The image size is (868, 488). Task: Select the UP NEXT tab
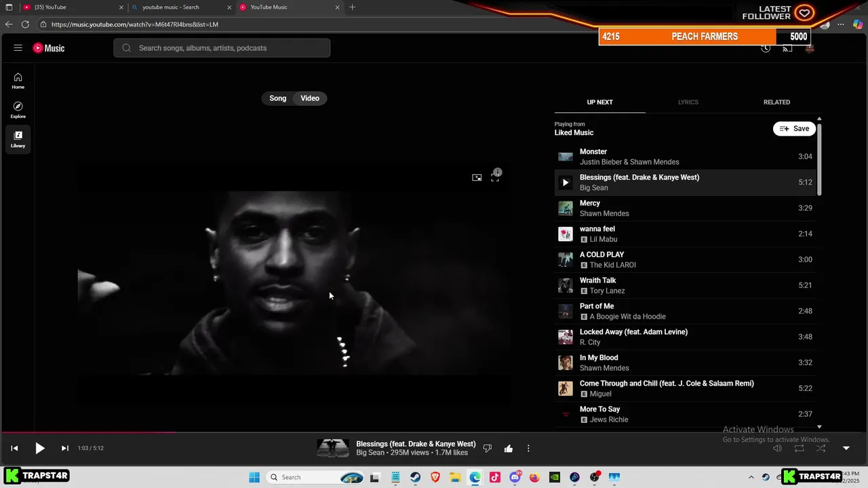599,102
